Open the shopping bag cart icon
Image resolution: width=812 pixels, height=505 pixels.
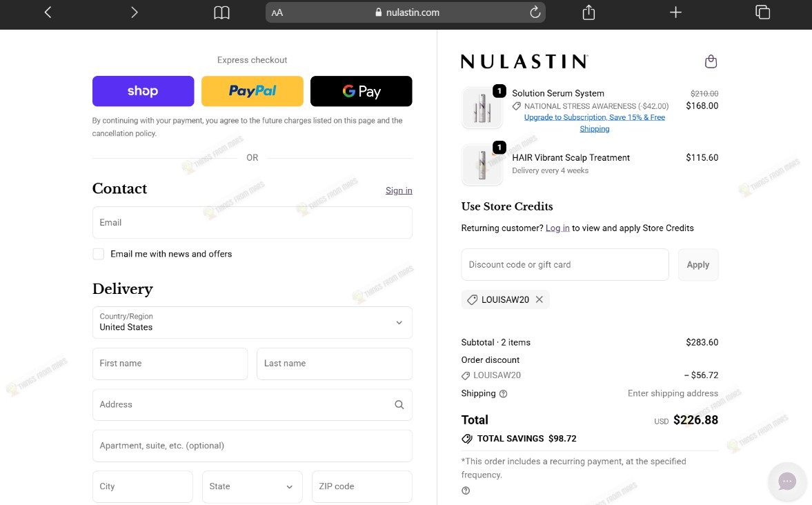[711, 61]
